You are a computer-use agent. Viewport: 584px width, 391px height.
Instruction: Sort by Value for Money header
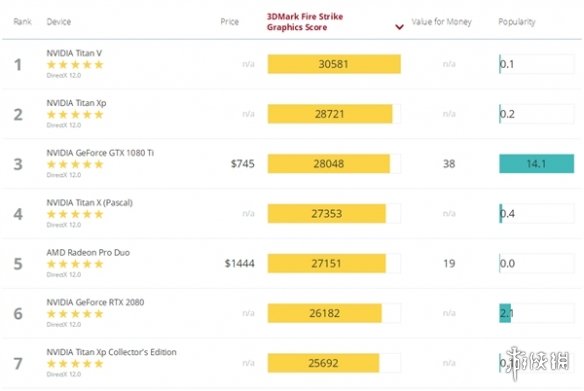[x=441, y=22]
